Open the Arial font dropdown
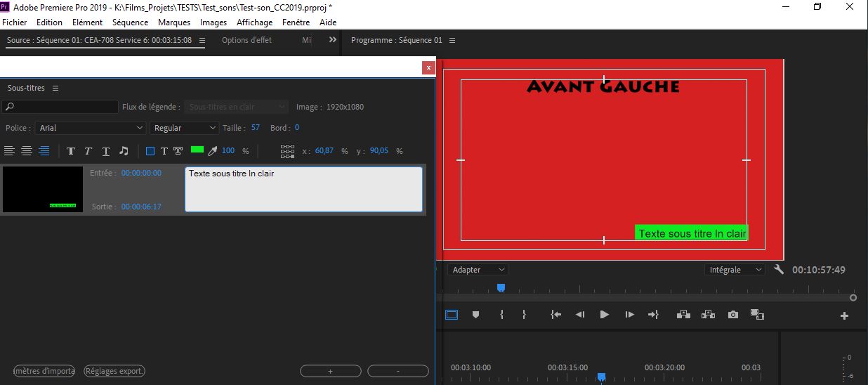 click(x=91, y=128)
